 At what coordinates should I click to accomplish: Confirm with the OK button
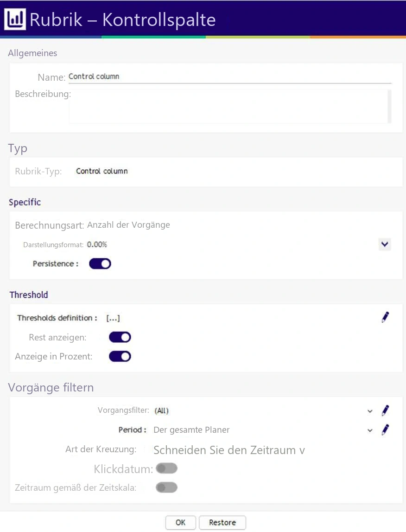180,523
